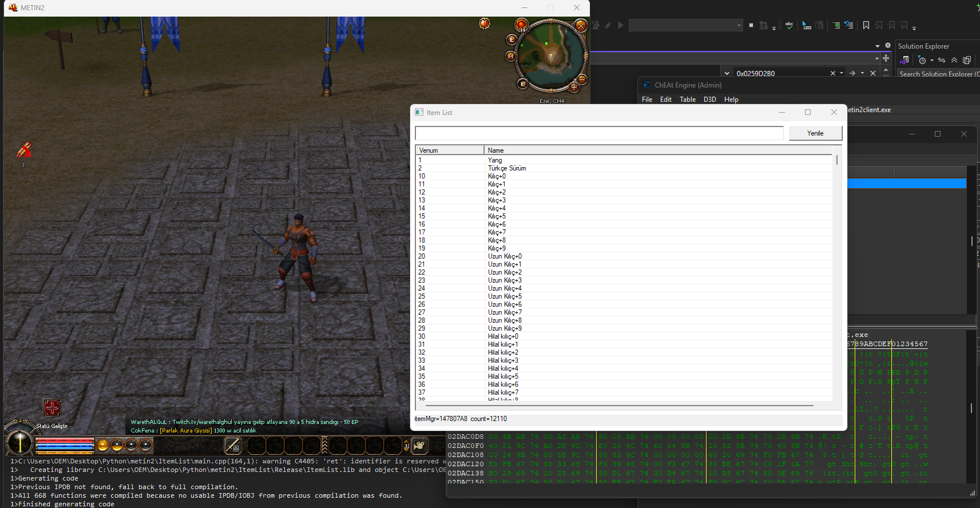
Task: Close the minimap with its X button
Action: tap(581, 25)
